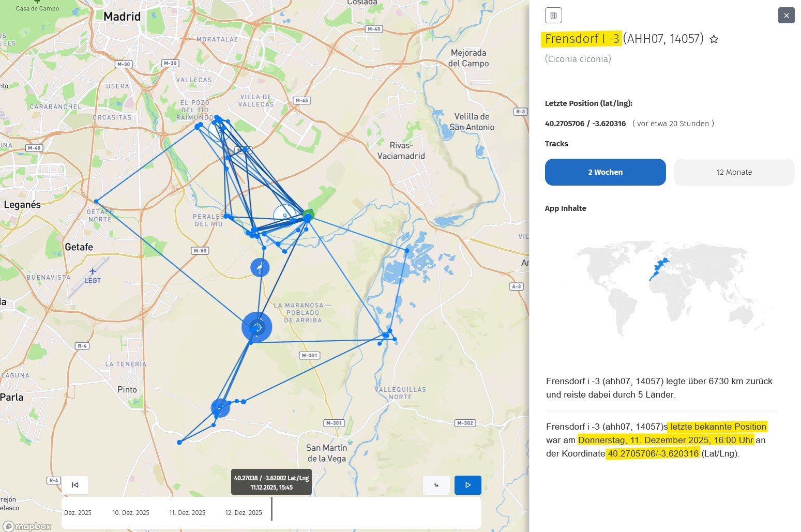The width and height of the screenshot is (801, 532).
Task: Open the Mapbox logo link
Action: pos(27,526)
